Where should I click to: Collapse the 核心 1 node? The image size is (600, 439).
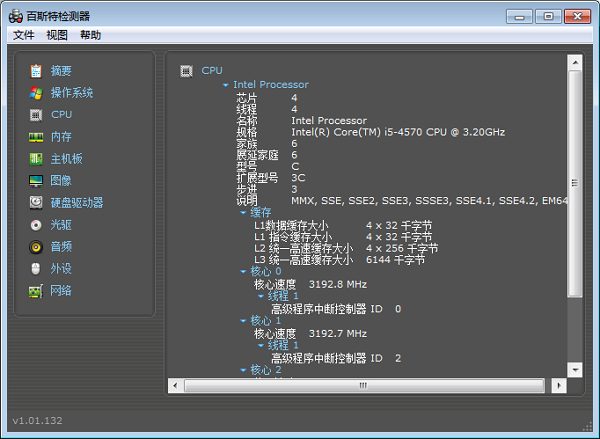click(x=243, y=321)
